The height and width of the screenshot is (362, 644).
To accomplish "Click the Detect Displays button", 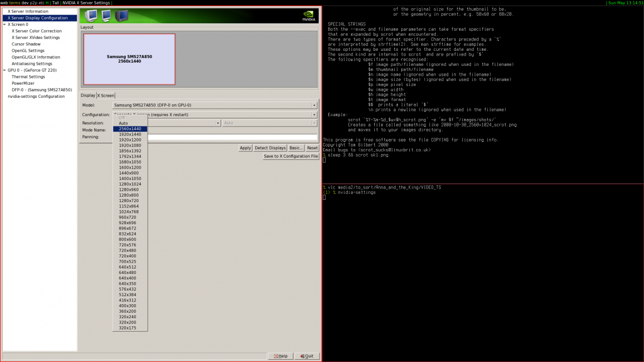I will click(270, 148).
